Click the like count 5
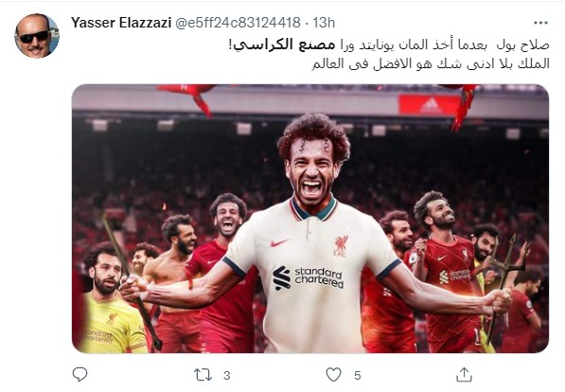Screen dimensions: 565x392 coord(357,375)
